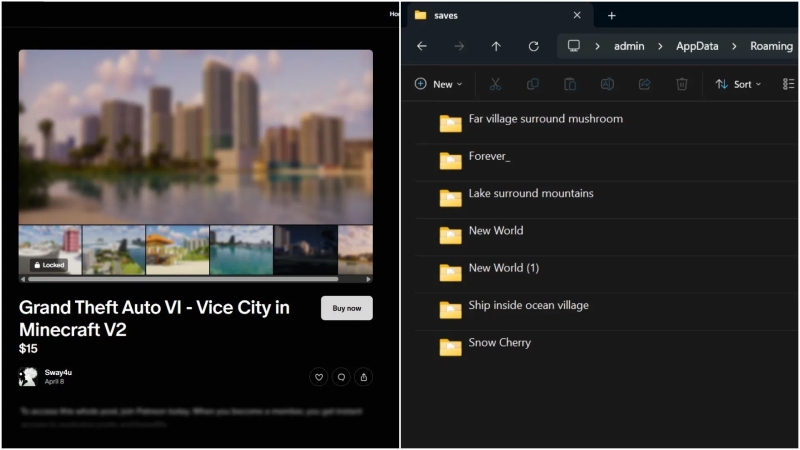Open the dark night scene thumbnail
The width and height of the screenshot is (800, 450).
tap(306, 250)
